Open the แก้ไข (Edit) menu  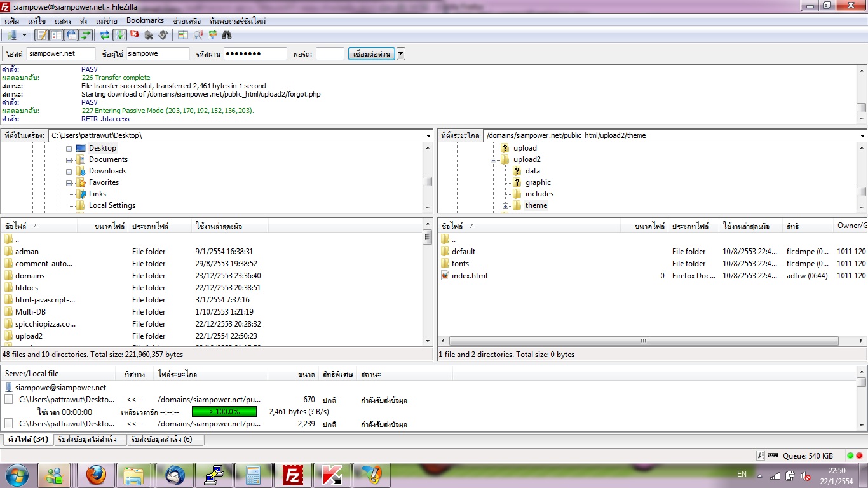(37, 21)
